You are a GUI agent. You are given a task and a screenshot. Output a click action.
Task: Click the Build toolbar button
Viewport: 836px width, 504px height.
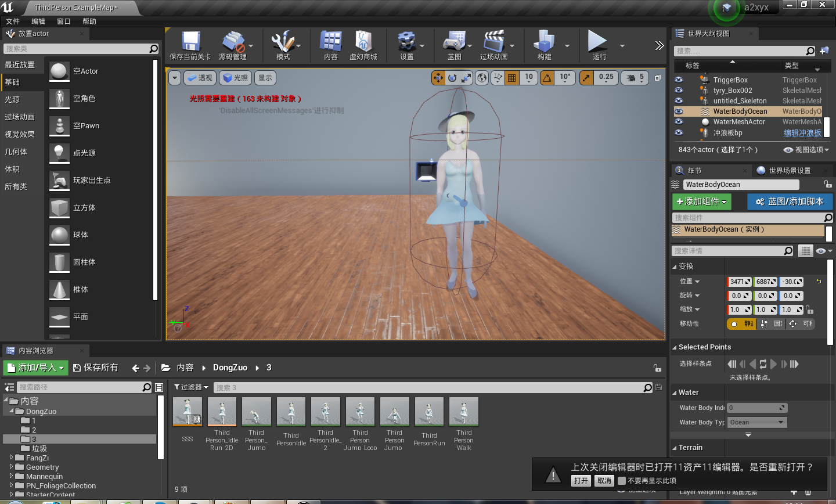[x=545, y=46]
